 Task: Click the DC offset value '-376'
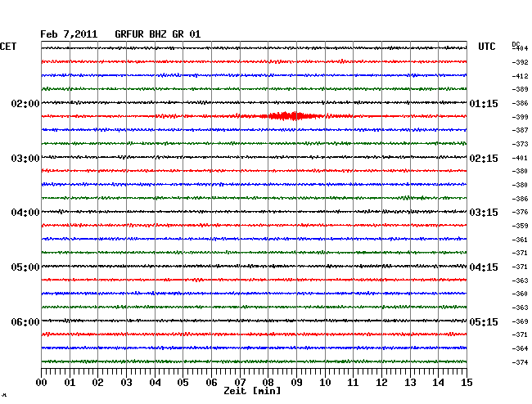coord(520,212)
